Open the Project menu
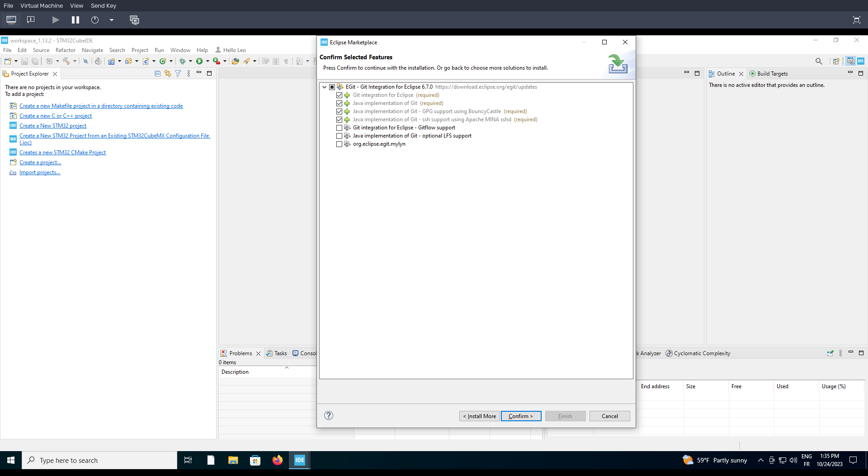Viewport: 868px width, 476px height. (x=140, y=50)
